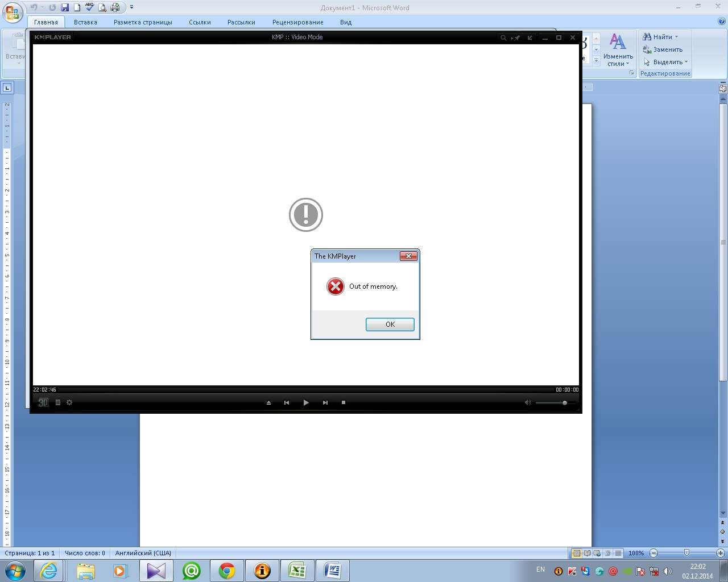Select Full Screen Reading view
Screen dimensions: 728x582
tap(587, 553)
